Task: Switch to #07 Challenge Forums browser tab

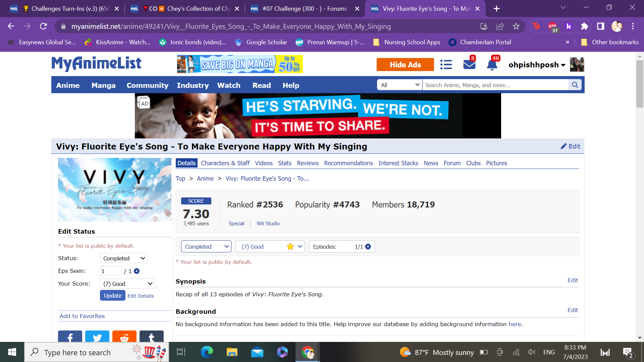Action: click(x=305, y=9)
